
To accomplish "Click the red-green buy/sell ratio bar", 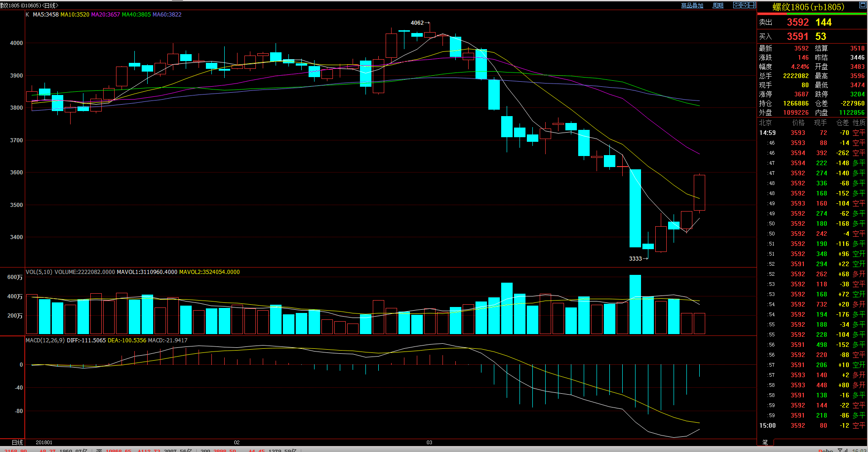I will coord(812,14).
